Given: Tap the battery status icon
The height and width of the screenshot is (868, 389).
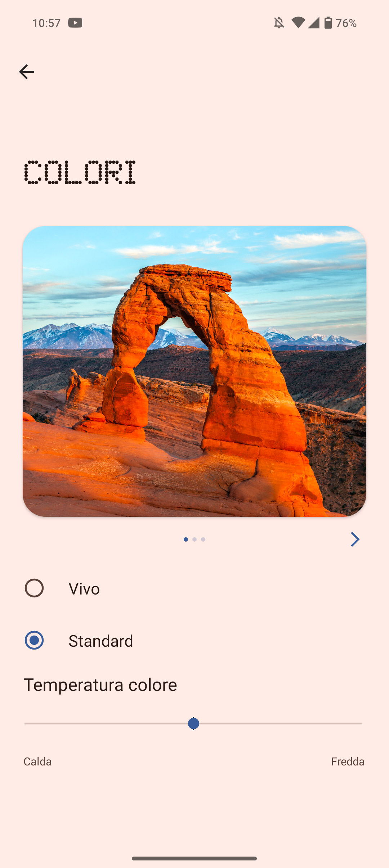Looking at the screenshot, I should pos(328,23).
